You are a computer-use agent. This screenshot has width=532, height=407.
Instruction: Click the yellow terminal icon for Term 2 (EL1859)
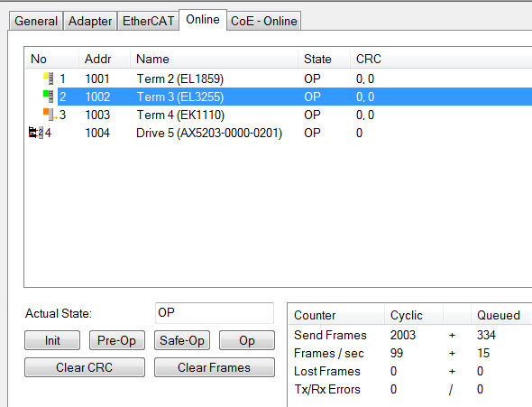[49, 79]
